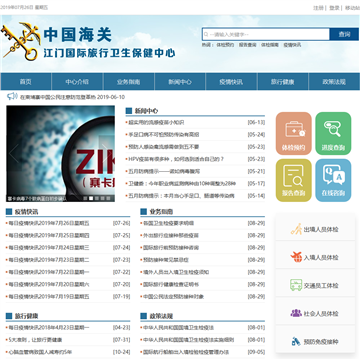Open the 疫情快讯 navigation menu item
The width and height of the screenshot is (360, 360).
click(231, 82)
